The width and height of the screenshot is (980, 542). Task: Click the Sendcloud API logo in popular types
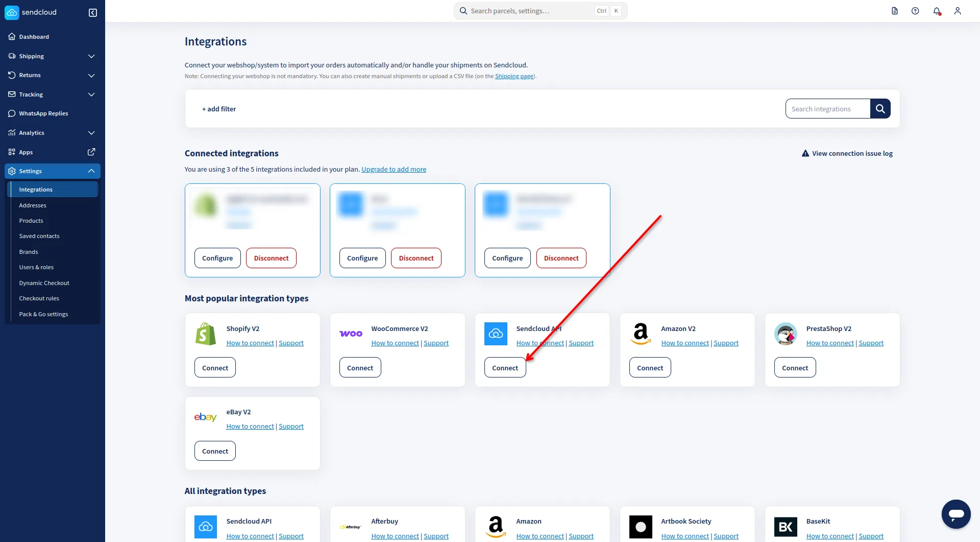click(x=496, y=334)
